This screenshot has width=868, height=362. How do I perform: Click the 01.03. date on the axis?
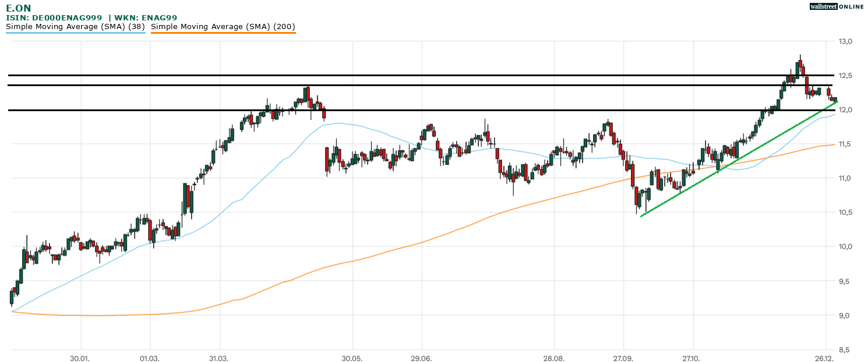click(150, 357)
